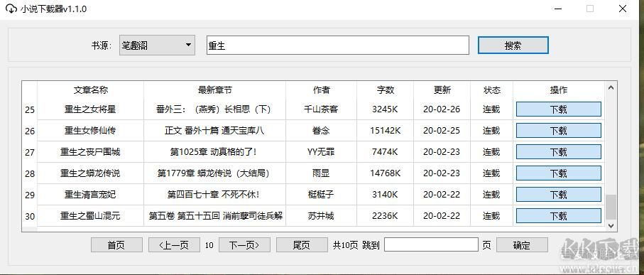Select the title cell 重生之蜀山混元

click(90, 216)
